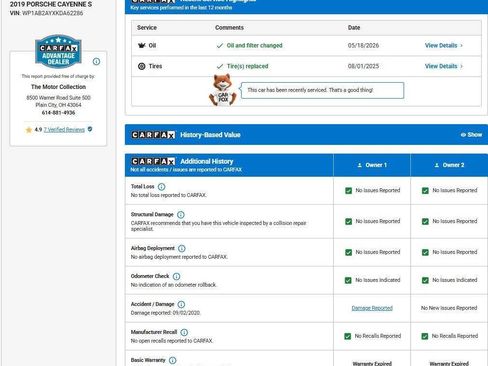
Task: Select the Owner 1 column header
Action: (x=372, y=165)
